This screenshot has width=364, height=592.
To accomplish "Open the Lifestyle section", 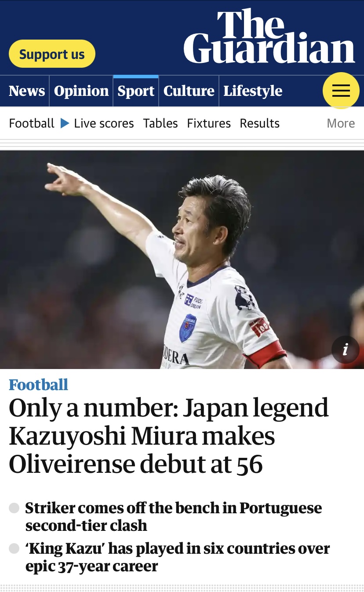I will point(253,91).
